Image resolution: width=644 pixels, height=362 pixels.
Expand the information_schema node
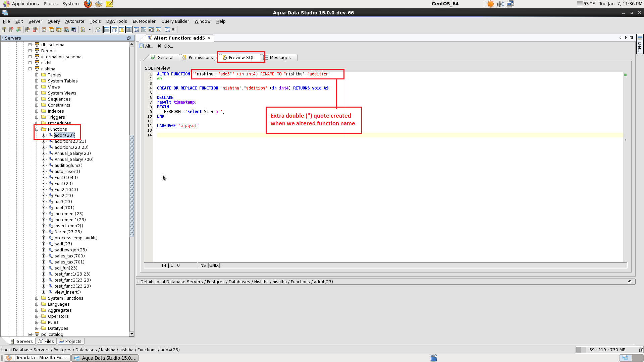coord(30,57)
